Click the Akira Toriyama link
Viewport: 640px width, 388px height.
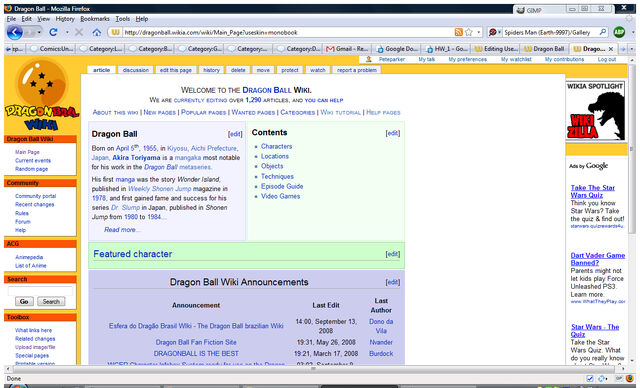click(136, 157)
